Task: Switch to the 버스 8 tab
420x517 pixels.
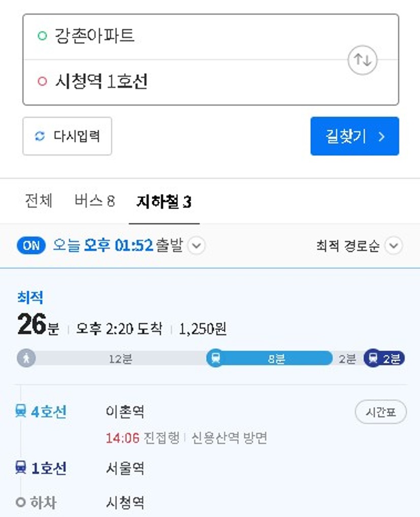Action: pos(94,201)
